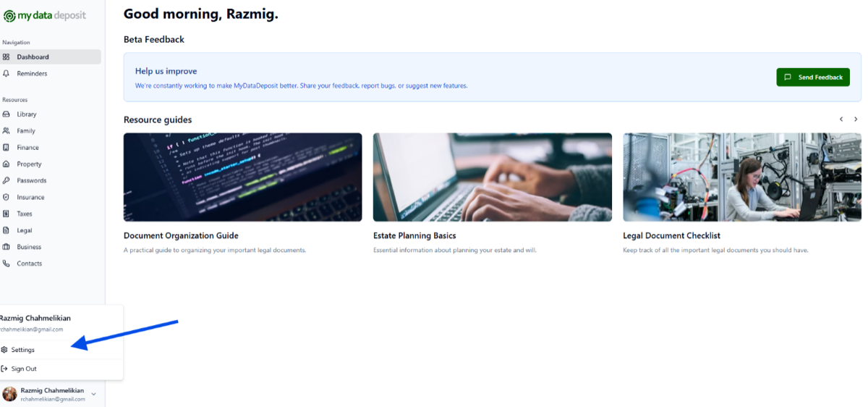Click the Legal document icon
Screen dimensions: 868x407
coord(6,231)
